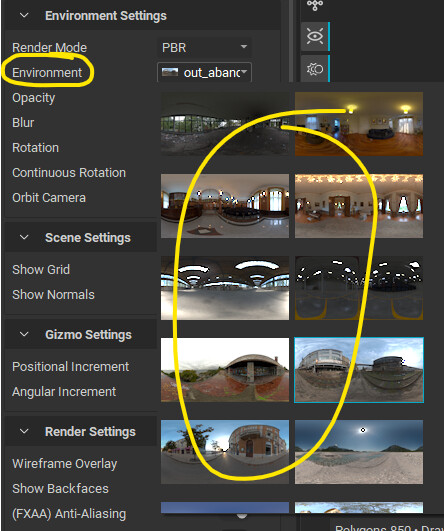This screenshot has width=444, height=531.
Task: Pick the dark parking garage environment thumbnail
Action: tap(359, 288)
